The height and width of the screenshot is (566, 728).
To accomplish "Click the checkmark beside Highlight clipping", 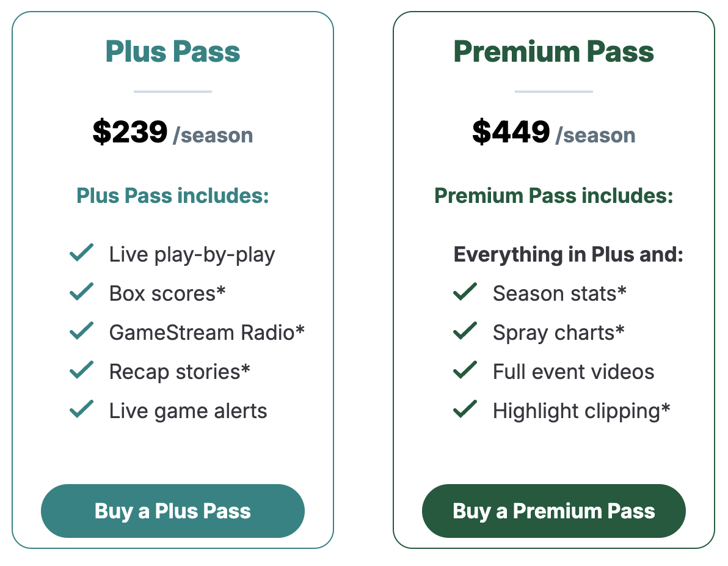I will click(465, 410).
